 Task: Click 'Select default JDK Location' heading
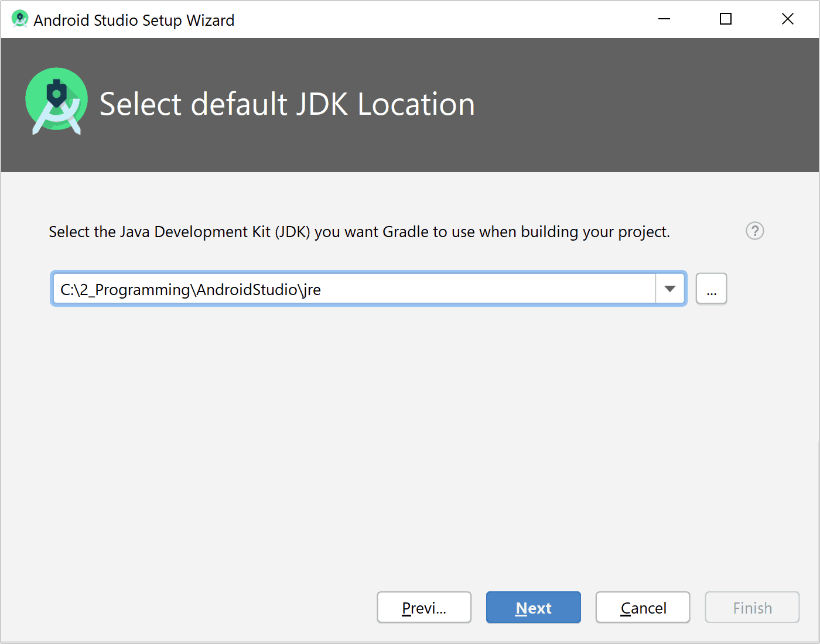(x=287, y=105)
